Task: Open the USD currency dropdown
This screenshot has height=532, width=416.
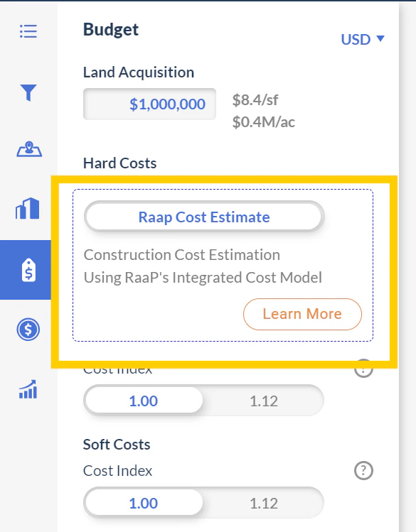Action: click(363, 39)
